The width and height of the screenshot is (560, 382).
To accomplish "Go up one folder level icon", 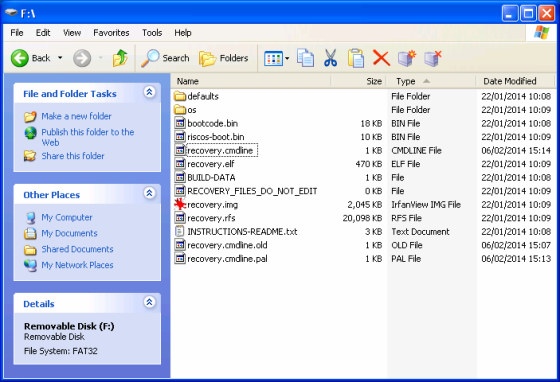I will click(x=120, y=58).
